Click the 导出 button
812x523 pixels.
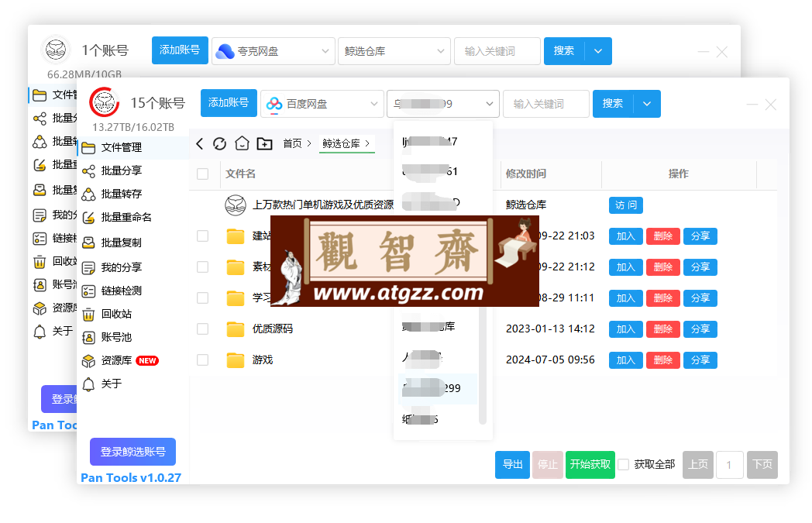512,464
